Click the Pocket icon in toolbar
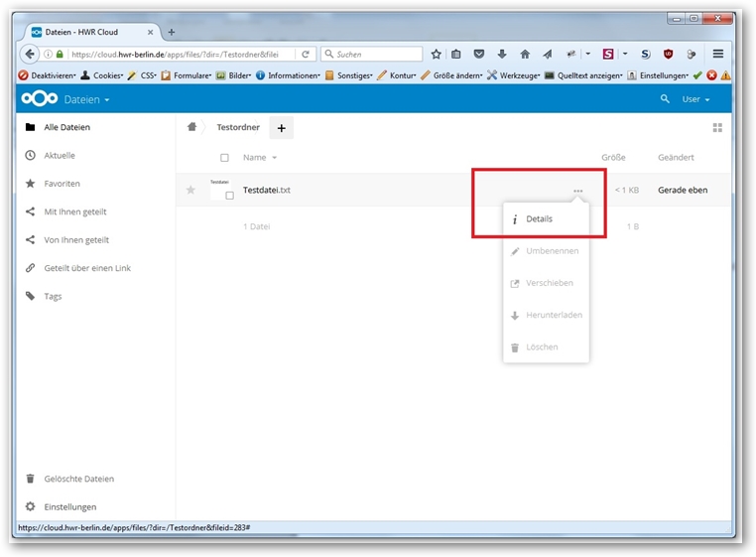This screenshot has height=557, width=756. (x=479, y=54)
